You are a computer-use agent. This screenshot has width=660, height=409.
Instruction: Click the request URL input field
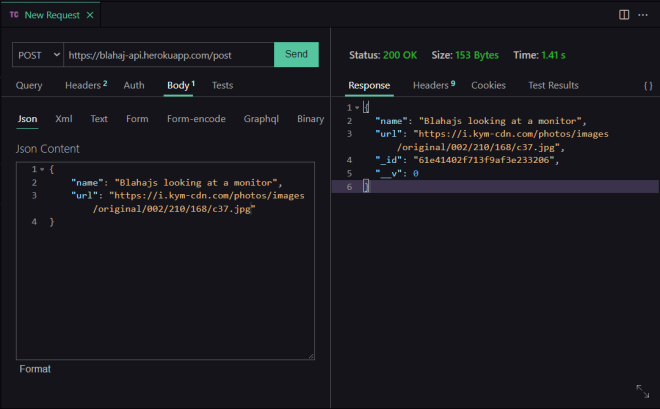(167, 54)
